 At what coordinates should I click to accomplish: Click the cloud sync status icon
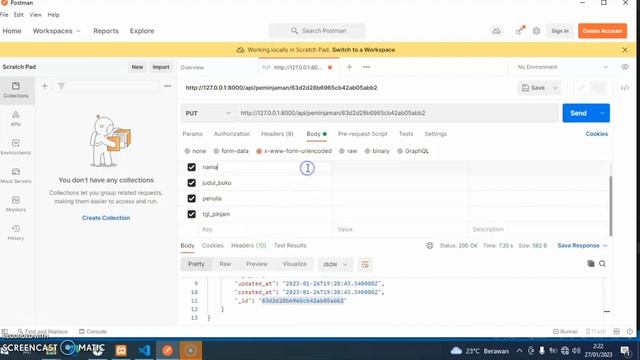[497, 31]
